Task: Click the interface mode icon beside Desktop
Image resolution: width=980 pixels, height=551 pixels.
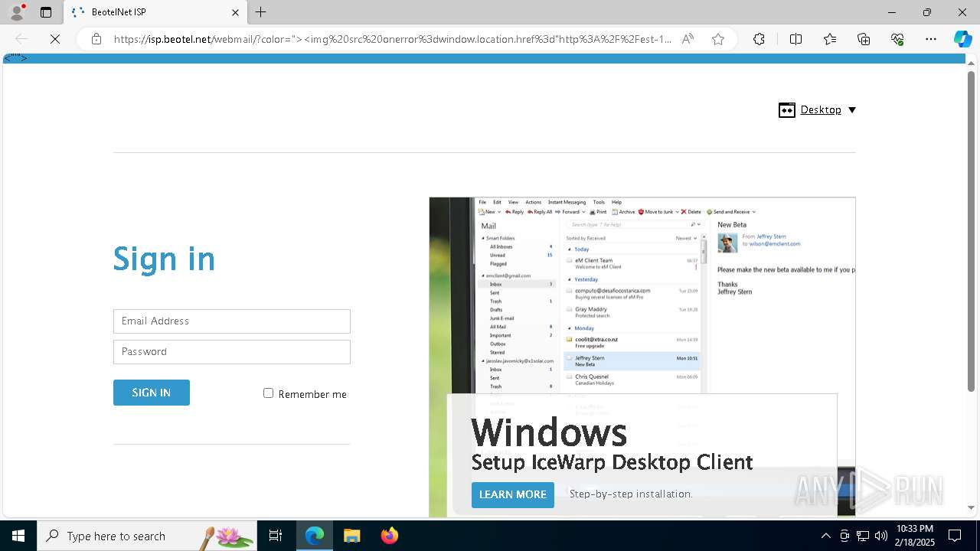Action: tap(787, 110)
